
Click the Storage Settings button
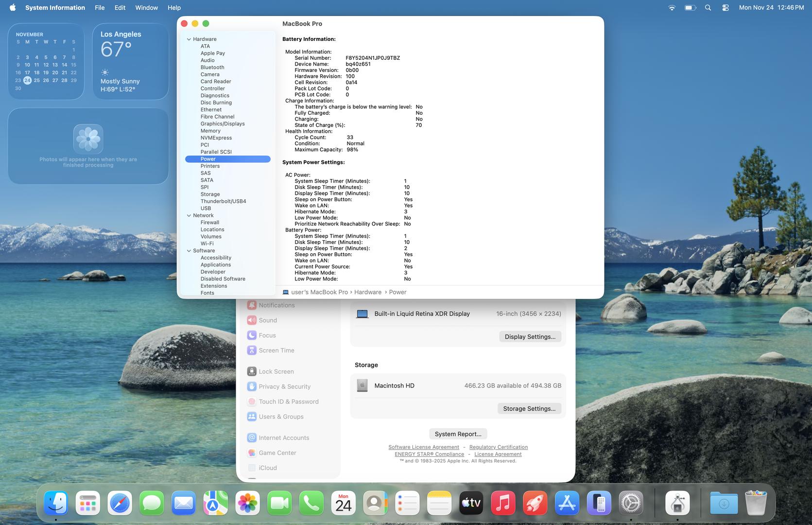pyautogui.click(x=529, y=409)
